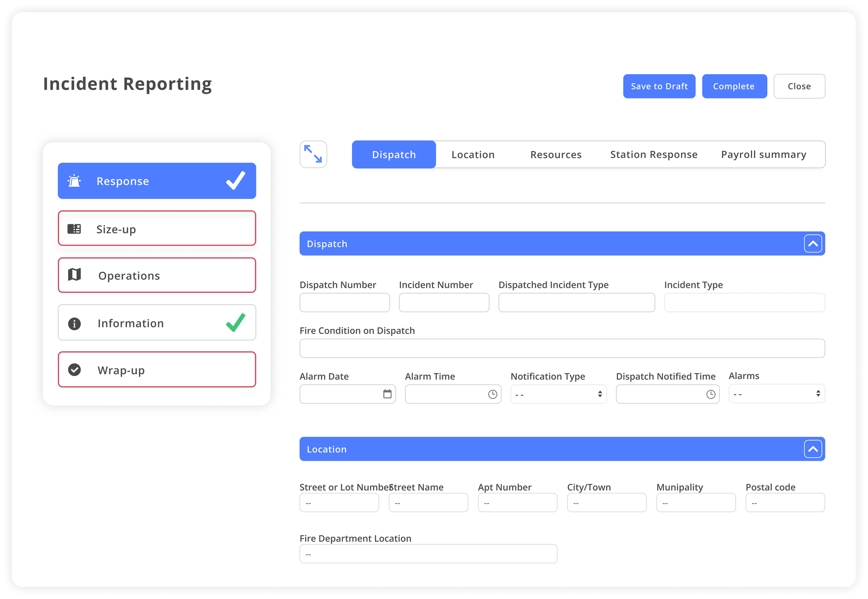The image size is (868, 599).
Task: Click the Save to Draft button
Action: click(659, 86)
